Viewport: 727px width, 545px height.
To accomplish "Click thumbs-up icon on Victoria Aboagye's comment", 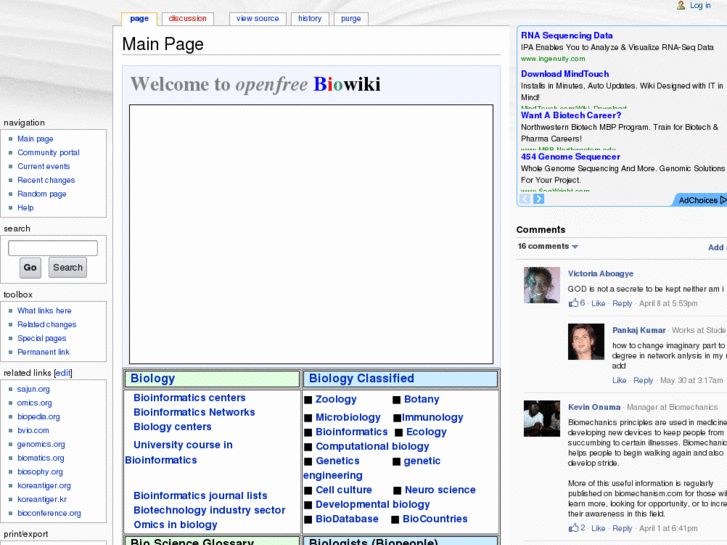I will pos(574,303).
